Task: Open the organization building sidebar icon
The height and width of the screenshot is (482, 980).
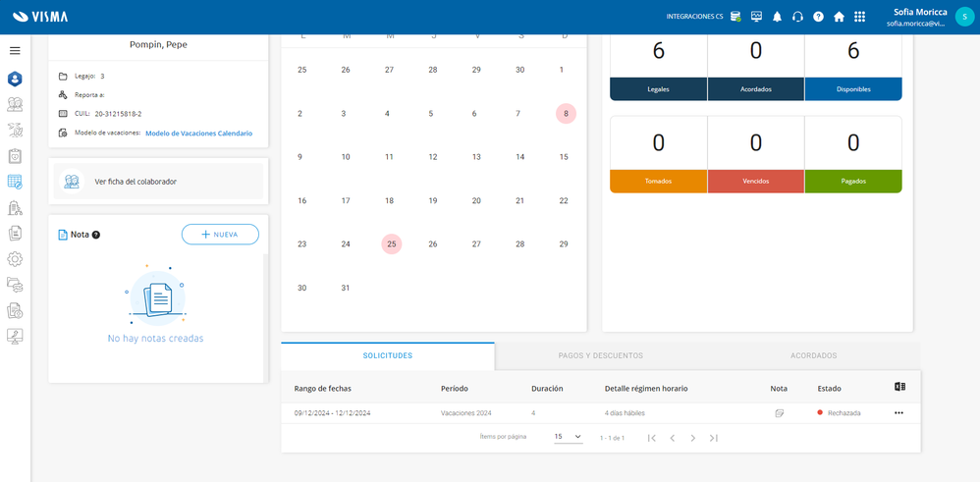Action: [x=15, y=207]
